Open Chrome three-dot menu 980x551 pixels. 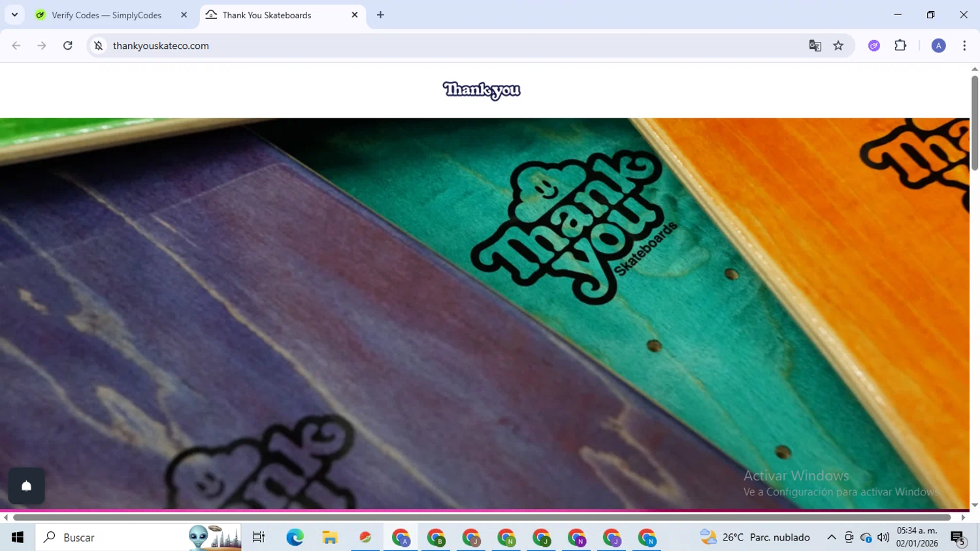coord(964,46)
